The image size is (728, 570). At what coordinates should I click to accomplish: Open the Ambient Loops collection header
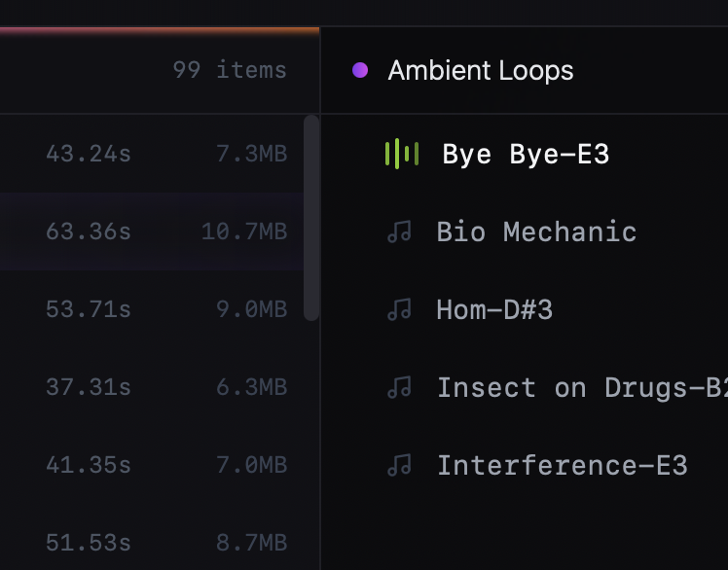[480, 70]
